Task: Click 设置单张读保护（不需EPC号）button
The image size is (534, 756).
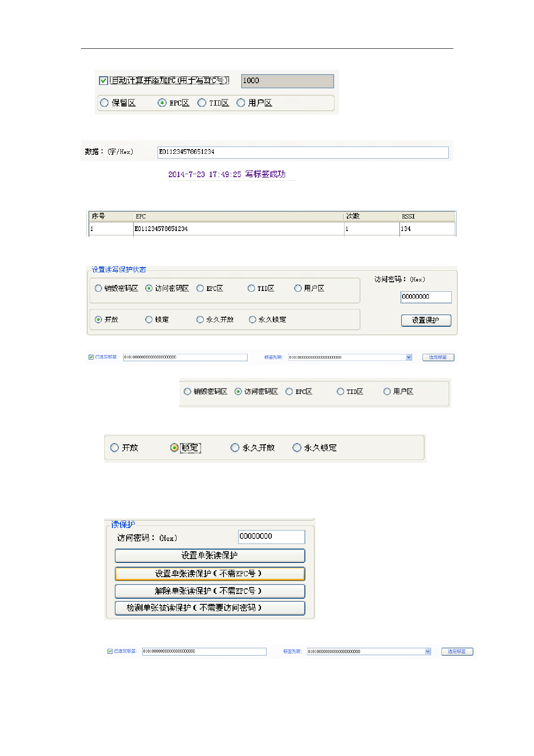Action: click(210, 574)
